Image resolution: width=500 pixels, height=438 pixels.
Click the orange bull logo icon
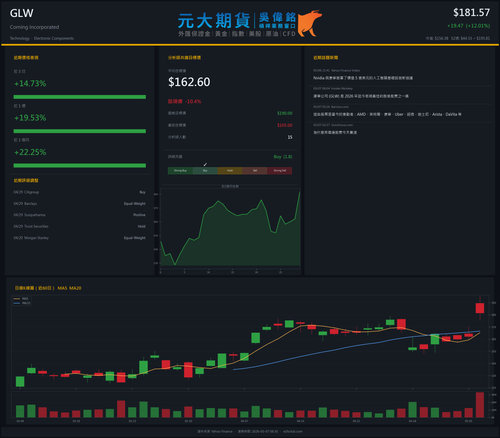(310, 23)
